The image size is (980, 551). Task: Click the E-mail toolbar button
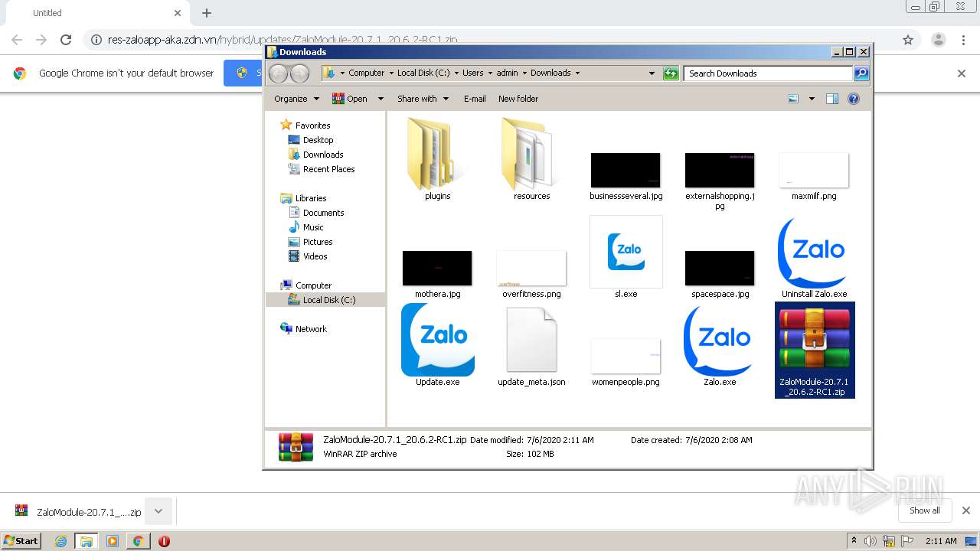475,99
